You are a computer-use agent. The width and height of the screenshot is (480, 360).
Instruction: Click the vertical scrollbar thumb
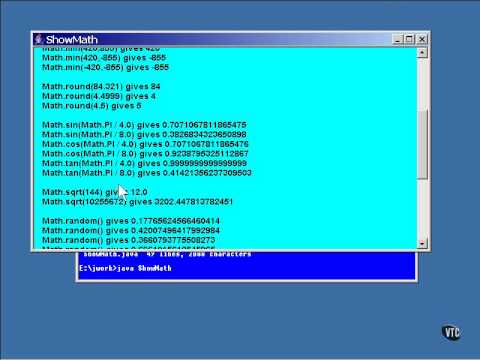point(422,144)
